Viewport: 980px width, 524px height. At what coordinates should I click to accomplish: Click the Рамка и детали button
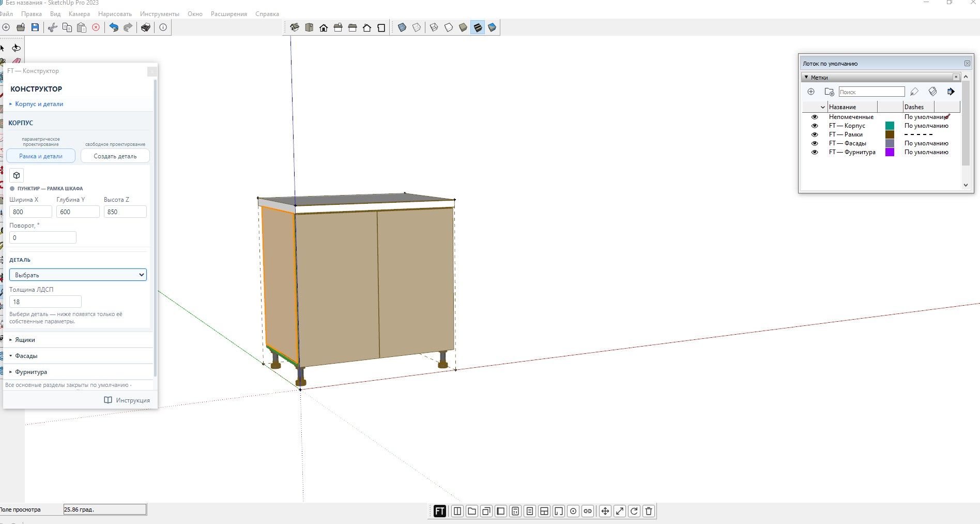[41, 156]
